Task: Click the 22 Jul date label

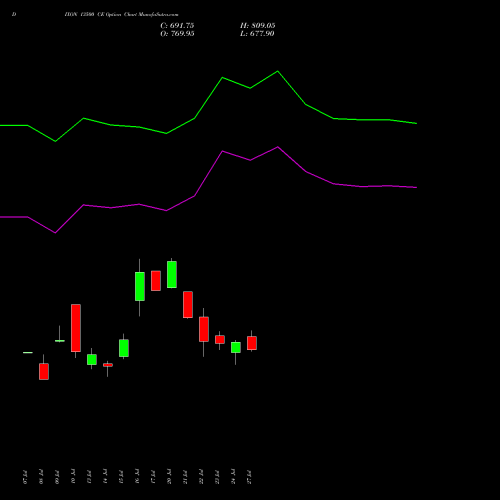Action: click(x=201, y=477)
